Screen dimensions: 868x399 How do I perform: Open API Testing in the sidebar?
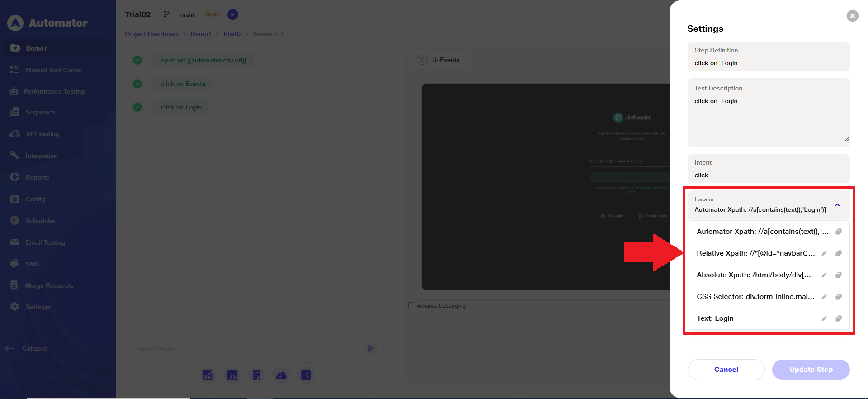coord(42,134)
